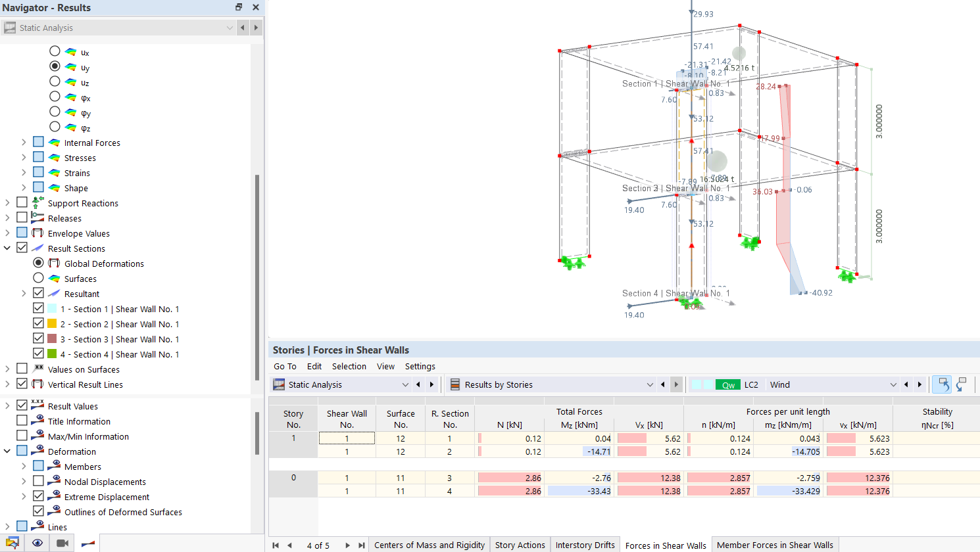Screen dimensions: 980x552
Task: Open the Member Forces in Shear Walls tab
Action: [775, 545]
